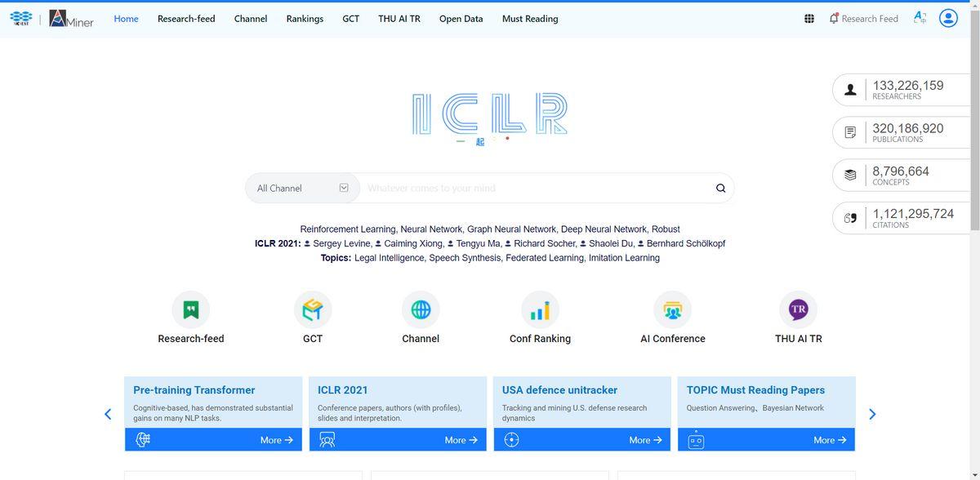Open the Open Data menu
Image resolution: width=980 pixels, height=480 pixels.
[461, 19]
